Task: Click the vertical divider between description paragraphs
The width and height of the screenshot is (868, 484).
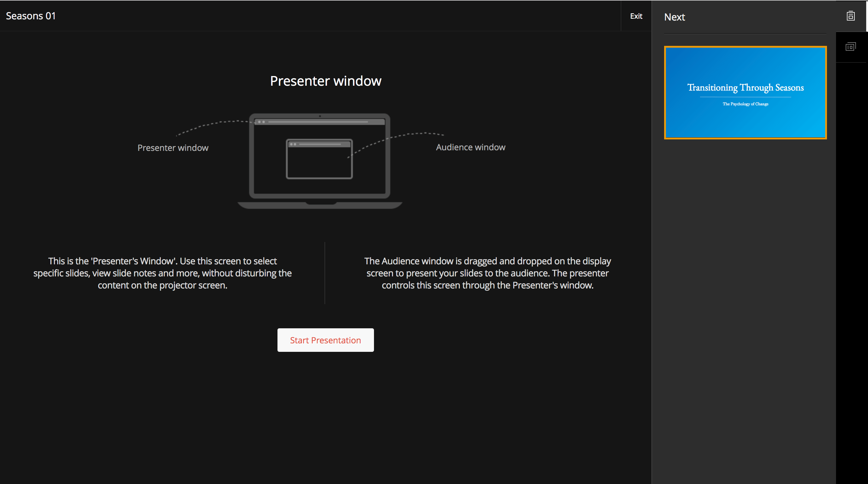Action: point(325,273)
